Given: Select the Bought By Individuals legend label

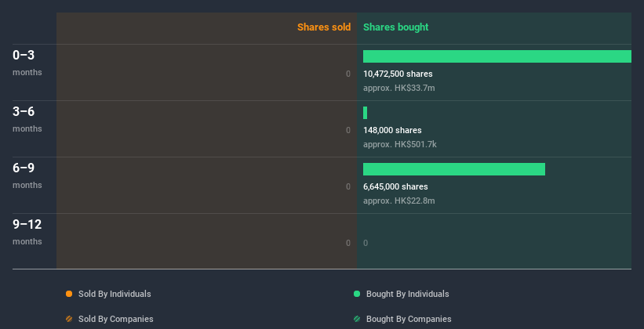Looking at the screenshot, I should coord(407,294).
